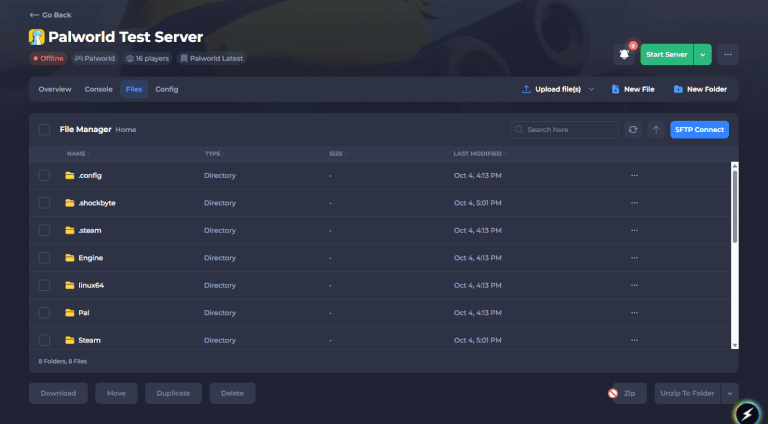
Task: Open row actions menu for linux64
Action: pos(634,285)
